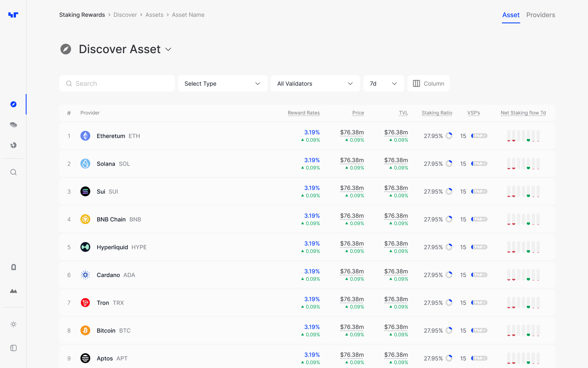Click the Hyperliquid HYPE coin icon

(x=85, y=247)
